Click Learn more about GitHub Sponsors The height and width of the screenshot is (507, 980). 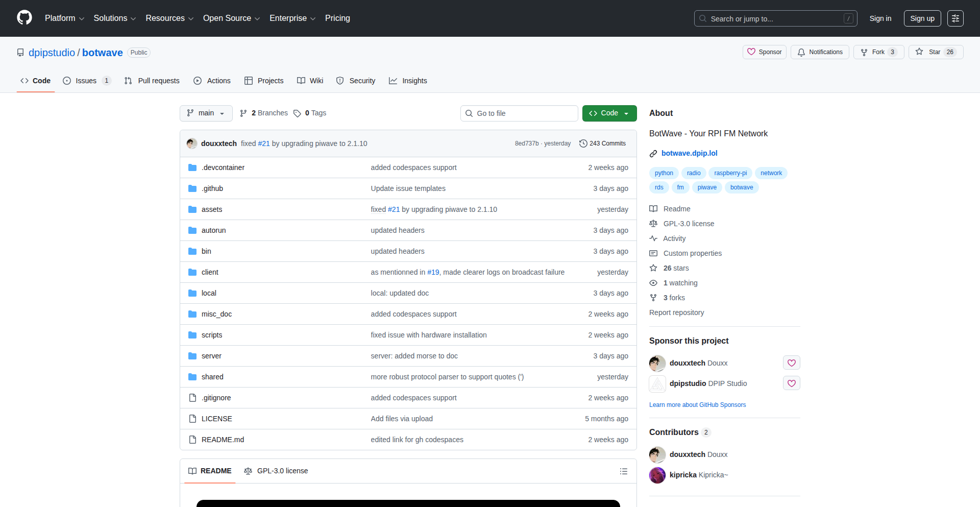point(697,405)
